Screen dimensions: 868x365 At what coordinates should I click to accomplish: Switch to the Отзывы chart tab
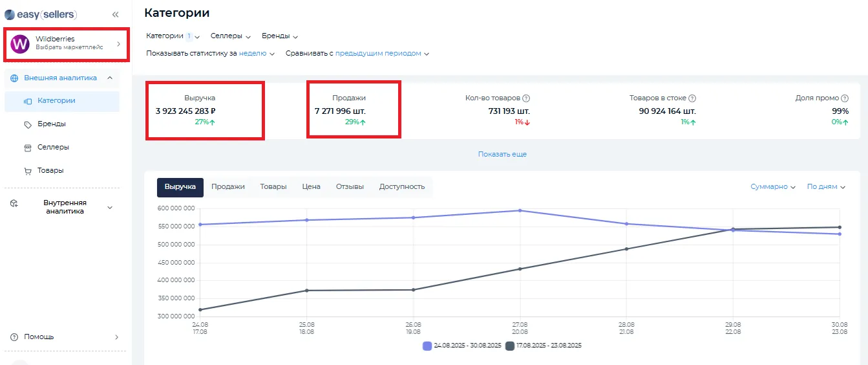(350, 186)
